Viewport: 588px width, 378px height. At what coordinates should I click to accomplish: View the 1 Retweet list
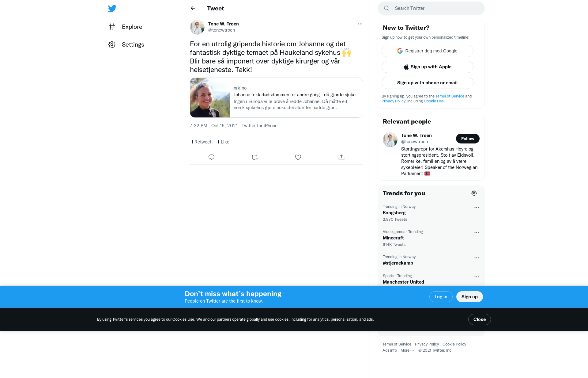(201, 142)
